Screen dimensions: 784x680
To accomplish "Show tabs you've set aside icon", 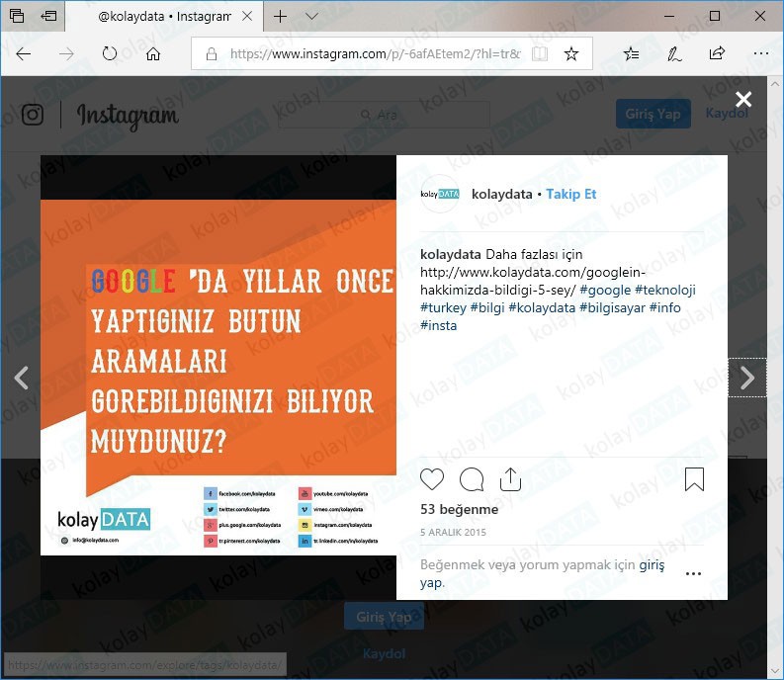I will point(17,16).
